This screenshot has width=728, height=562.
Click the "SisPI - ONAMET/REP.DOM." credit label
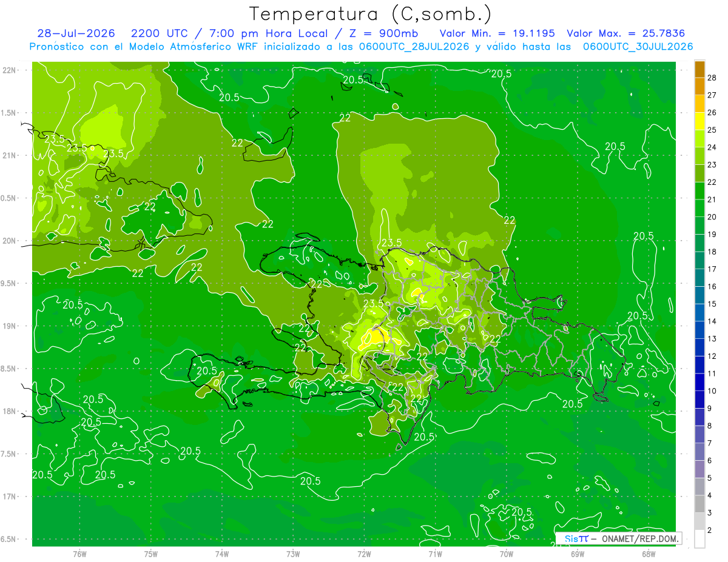coord(618,538)
